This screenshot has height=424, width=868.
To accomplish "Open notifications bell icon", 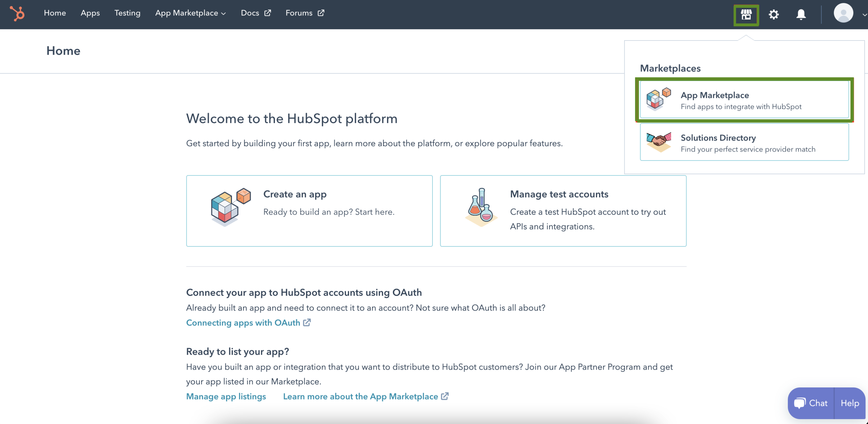I will (801, 15).
